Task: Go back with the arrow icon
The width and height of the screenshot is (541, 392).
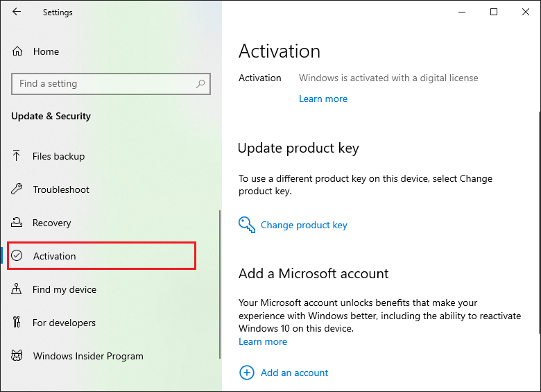Action: click(x=17, y=12)
